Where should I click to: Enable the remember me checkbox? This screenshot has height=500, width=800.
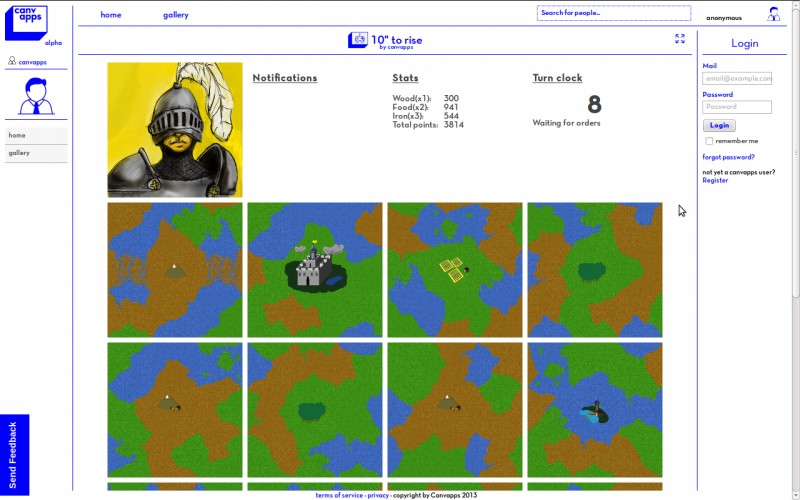click(709, 141)
